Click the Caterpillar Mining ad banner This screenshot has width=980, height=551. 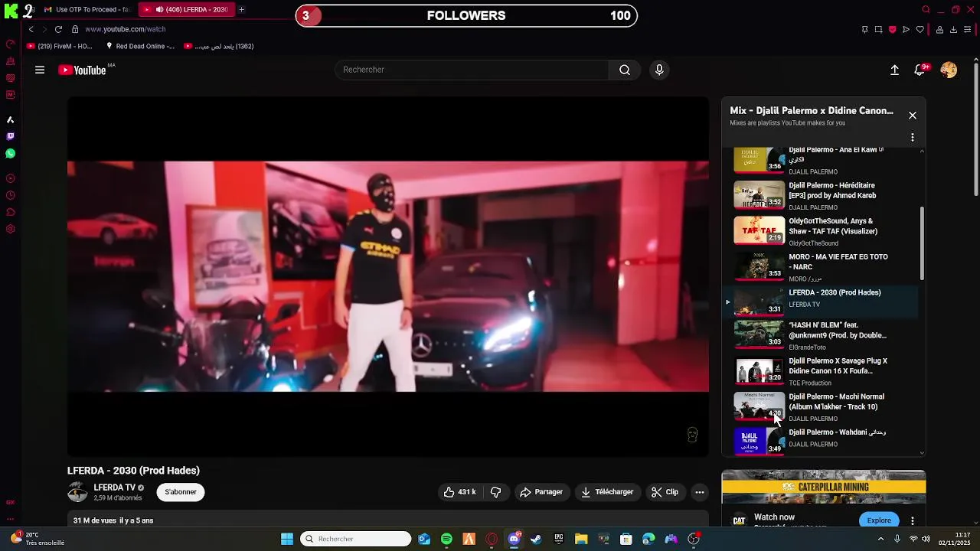(824, 487)
